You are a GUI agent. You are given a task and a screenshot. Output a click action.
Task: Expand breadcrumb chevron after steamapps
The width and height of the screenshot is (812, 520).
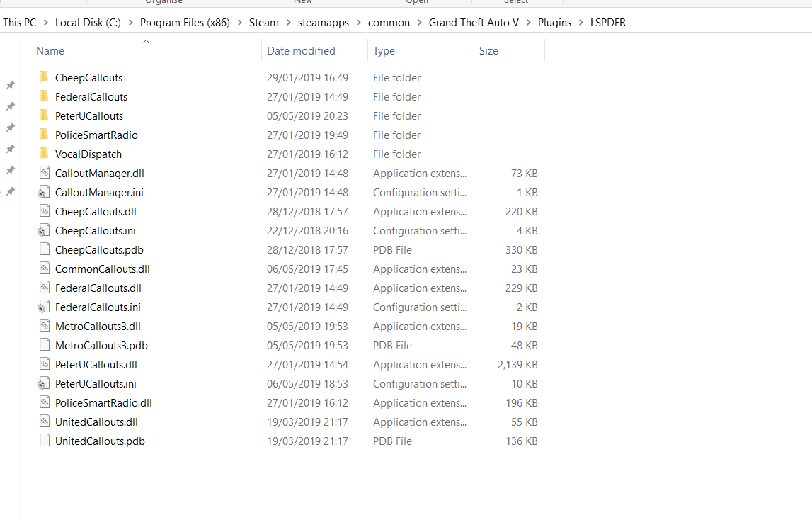(358, 22)
